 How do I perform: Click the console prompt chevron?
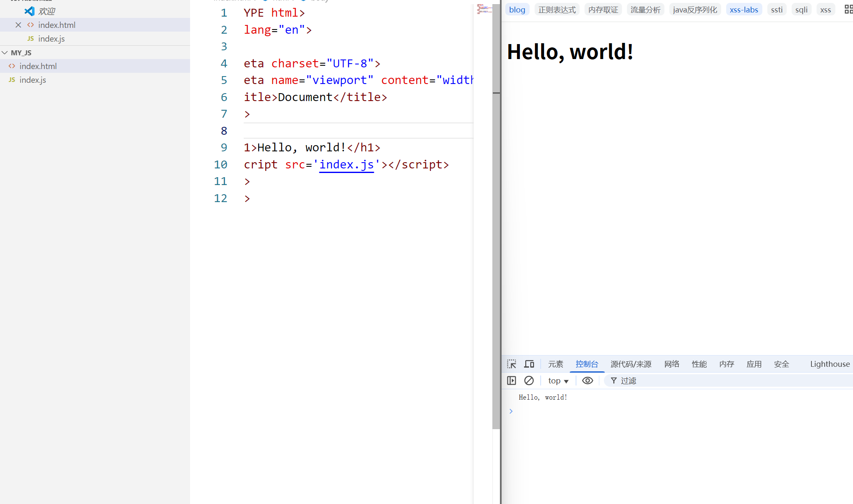pos(511,411)
